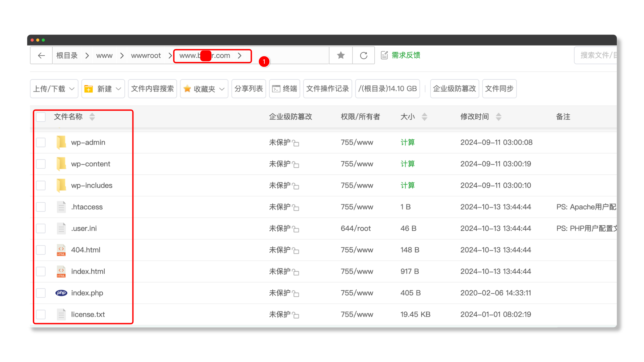The width and height of the screenshot is (644, 362).
Task: Sort by modification time arrows
Action: (498, 117)
